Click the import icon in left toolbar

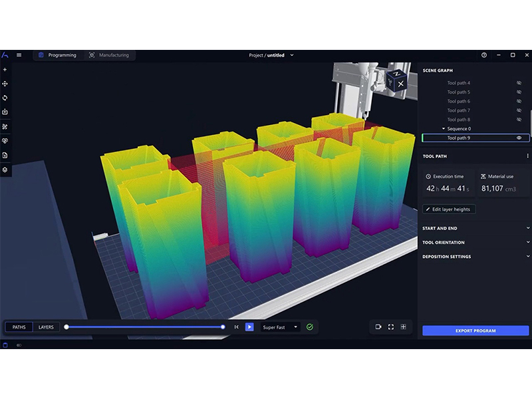pos(5,112)
